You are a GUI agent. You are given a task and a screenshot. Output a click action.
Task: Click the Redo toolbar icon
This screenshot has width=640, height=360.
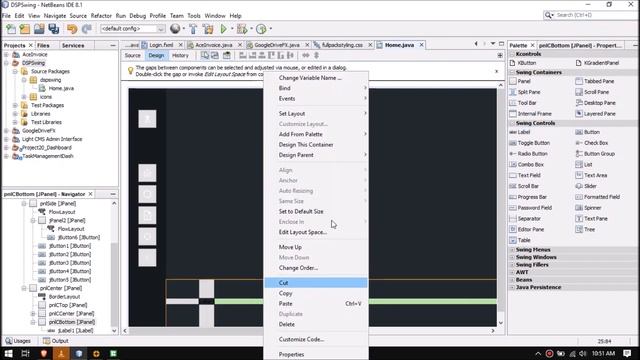(87, 29)
